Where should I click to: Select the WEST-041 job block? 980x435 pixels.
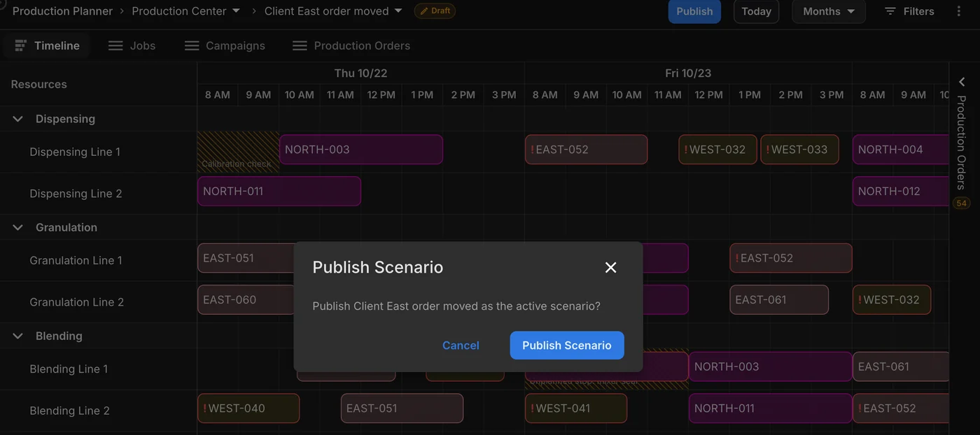pos(576,408)
